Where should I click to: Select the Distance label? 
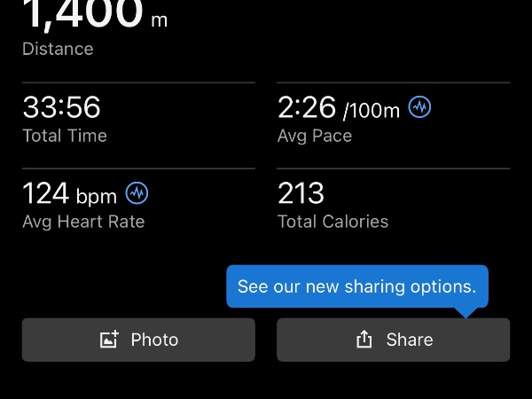coord(58,49)
